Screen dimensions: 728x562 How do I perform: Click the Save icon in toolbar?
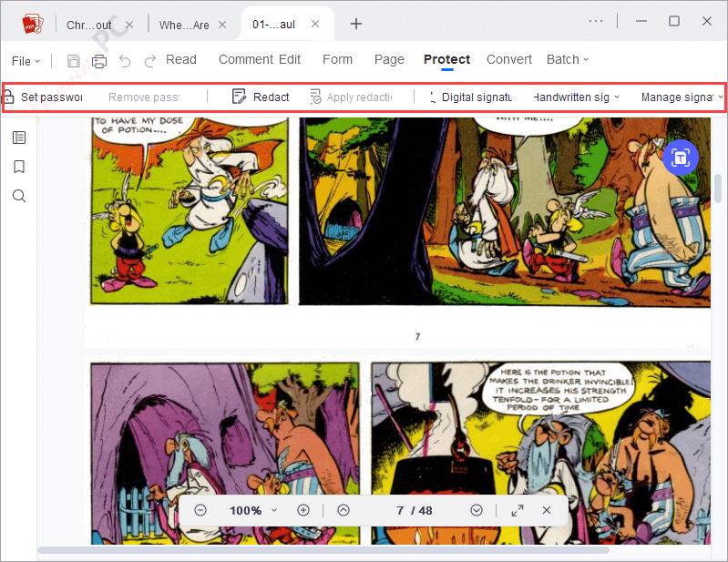74,61
